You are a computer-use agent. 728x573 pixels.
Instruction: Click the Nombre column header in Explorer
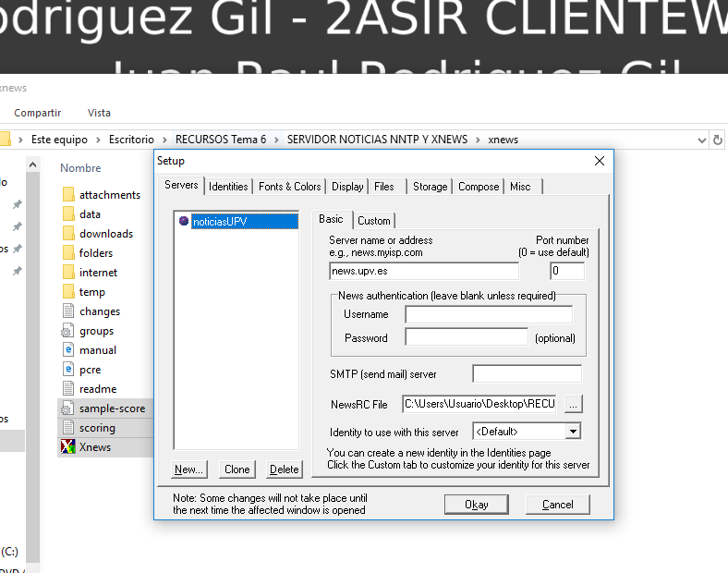click(x=80, y=168)
